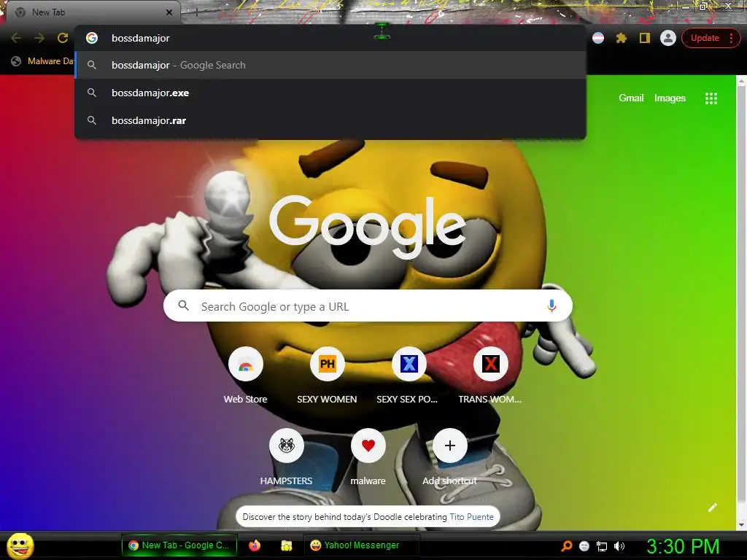This screenshot has height=560, width=747.
Task: Switch to Yahoo! Messenger taskbar item
Action: 362,545
